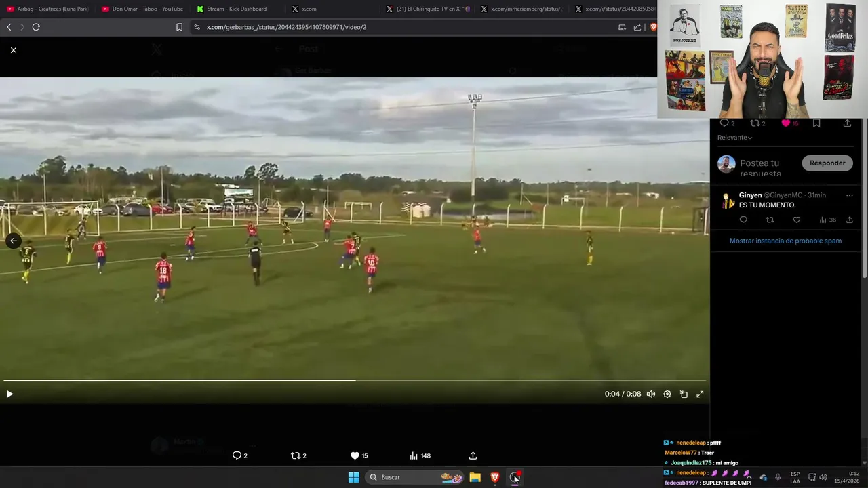Click the cast/install icon in address bar

tap(622, 27)
